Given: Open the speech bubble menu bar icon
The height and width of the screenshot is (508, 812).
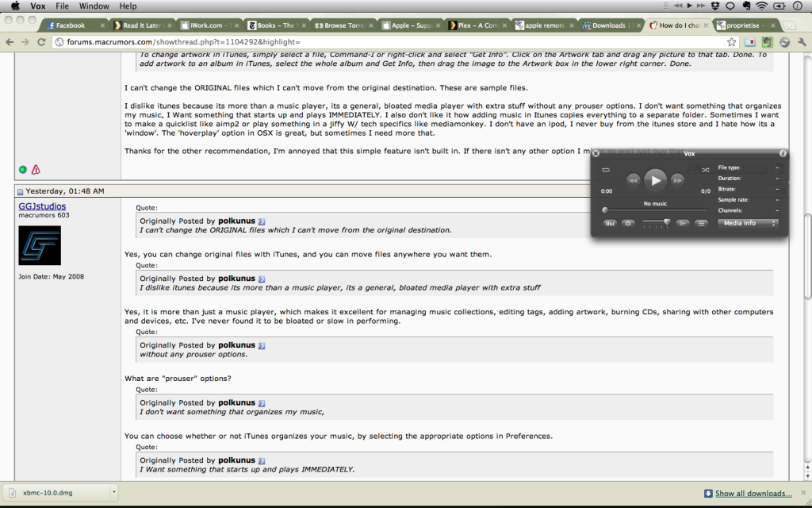Looking at the screenshot, I should click(x=730, y=6).
